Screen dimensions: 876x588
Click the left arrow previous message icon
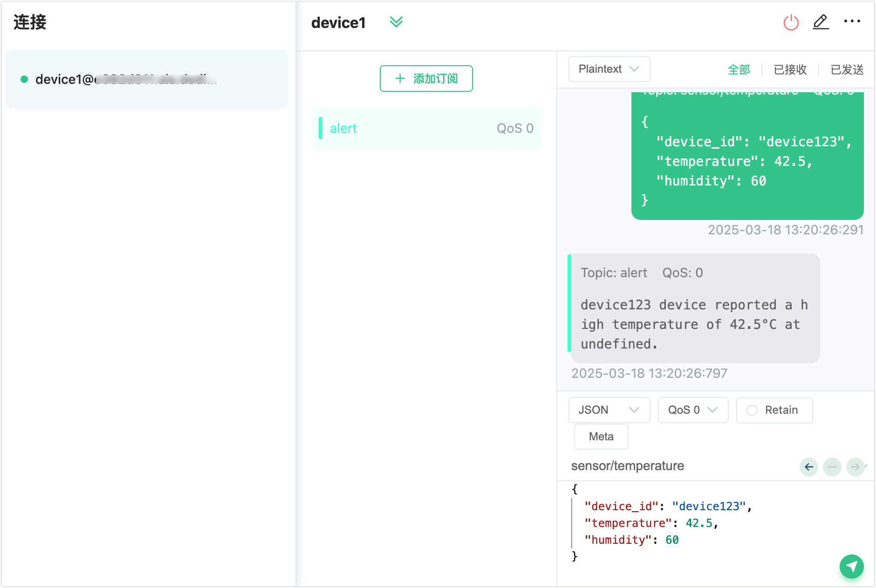(809, 467)
